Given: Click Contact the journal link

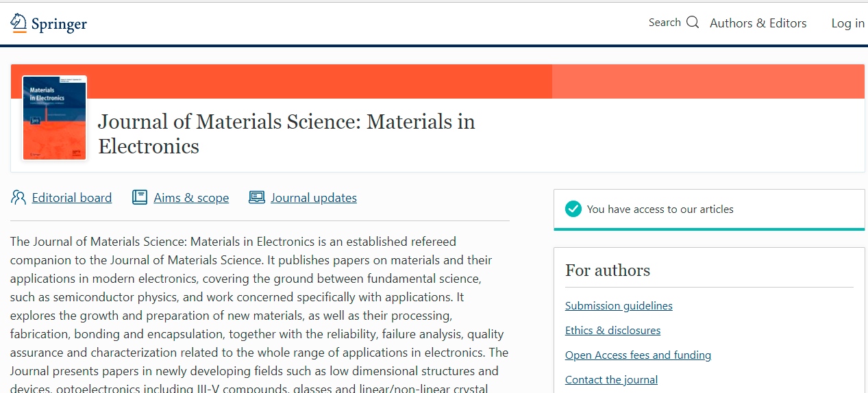Looking at the screenshot, I should [611, 380].
